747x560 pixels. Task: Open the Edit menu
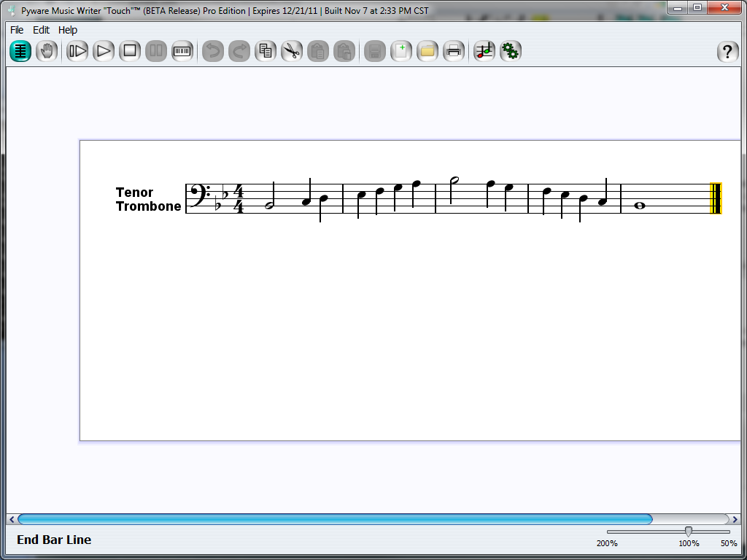[42, 30]
